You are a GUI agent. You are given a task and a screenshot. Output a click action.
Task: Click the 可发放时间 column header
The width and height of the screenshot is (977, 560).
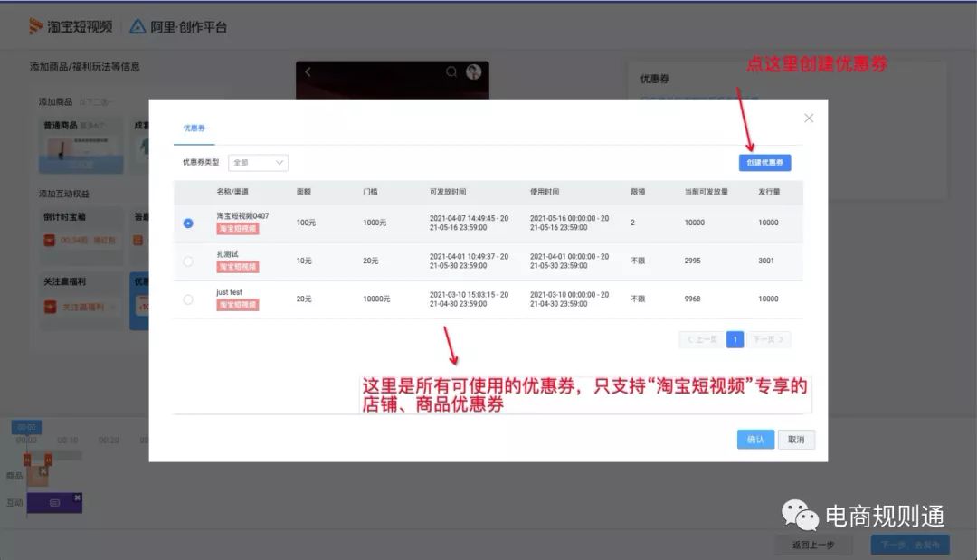(x=448, y=192)
